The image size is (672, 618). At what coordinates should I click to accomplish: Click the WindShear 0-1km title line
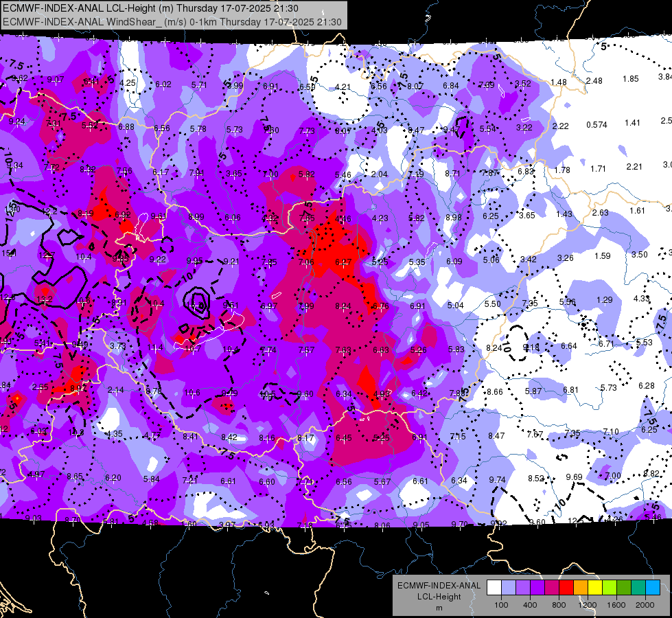(172, 22)
